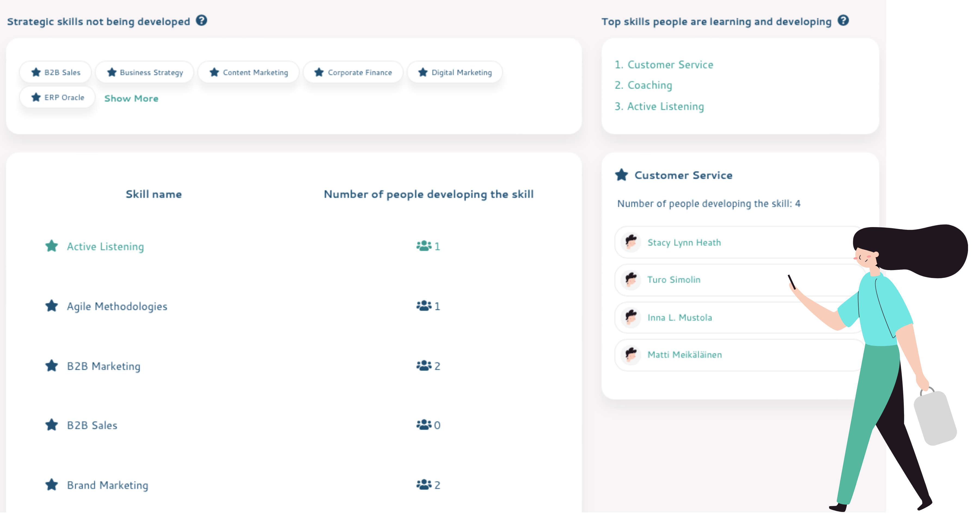Select the Brand Marketing skill row
980x514 pixels.
click(108, 485)
